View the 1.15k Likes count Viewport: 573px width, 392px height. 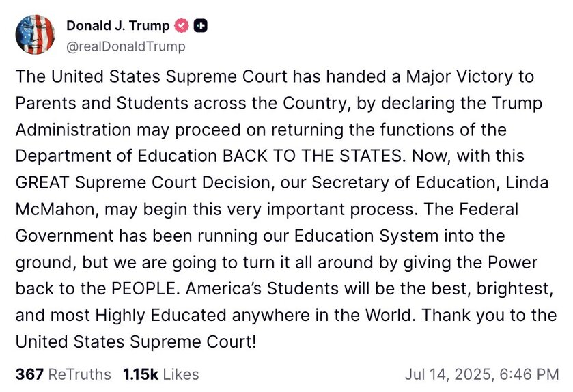click(x=141, y=374)
